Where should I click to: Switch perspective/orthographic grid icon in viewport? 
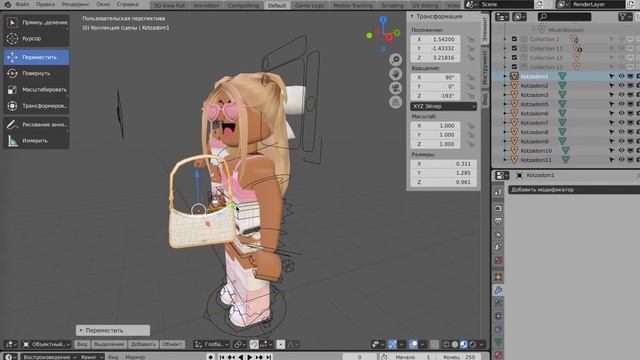(x=395, y=102)
